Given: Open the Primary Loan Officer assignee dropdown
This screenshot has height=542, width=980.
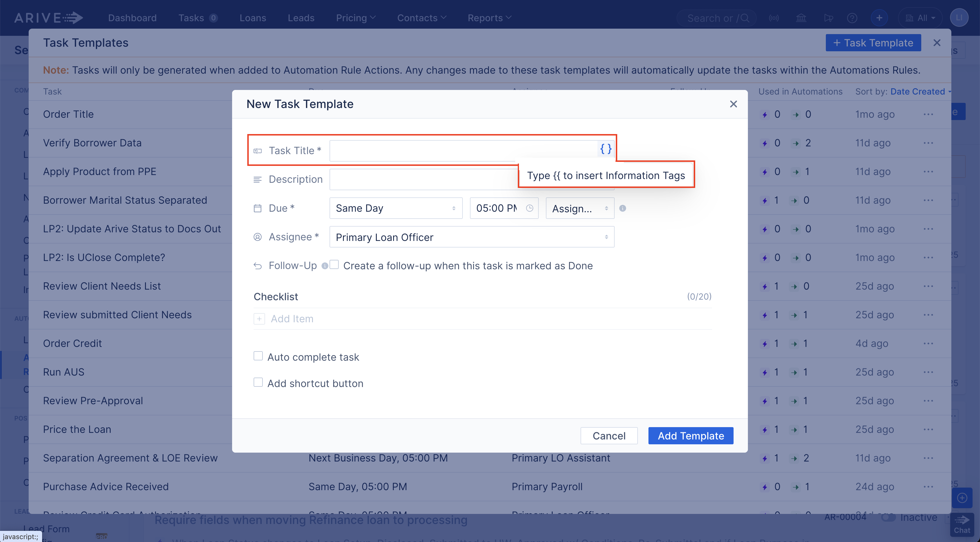Looking at the screenshot, I should pos(472,237).
